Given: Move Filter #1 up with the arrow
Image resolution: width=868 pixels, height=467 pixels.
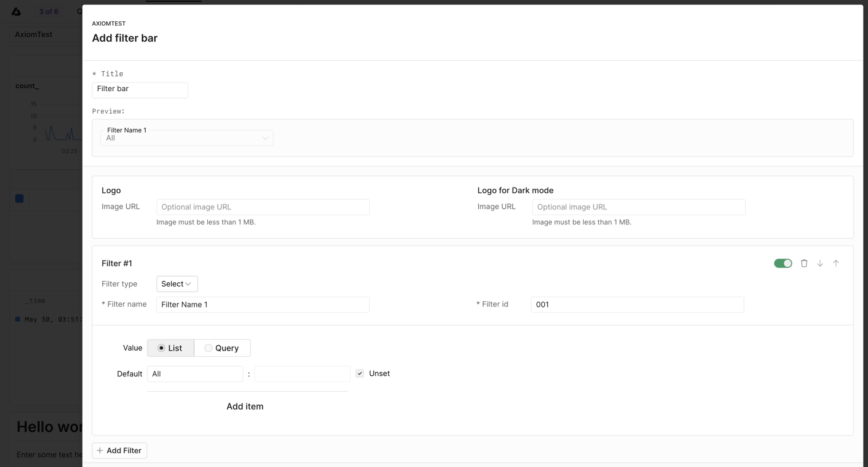Looking at the screenshot, I should (x=836, y=263).
